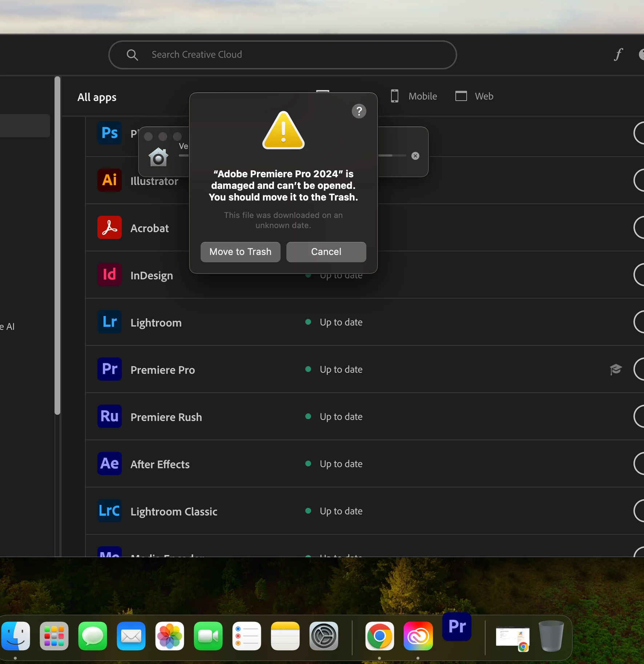Open Launchpad from the Dock
This screenshot has width=644, height=664.
[x=54, y=636]
